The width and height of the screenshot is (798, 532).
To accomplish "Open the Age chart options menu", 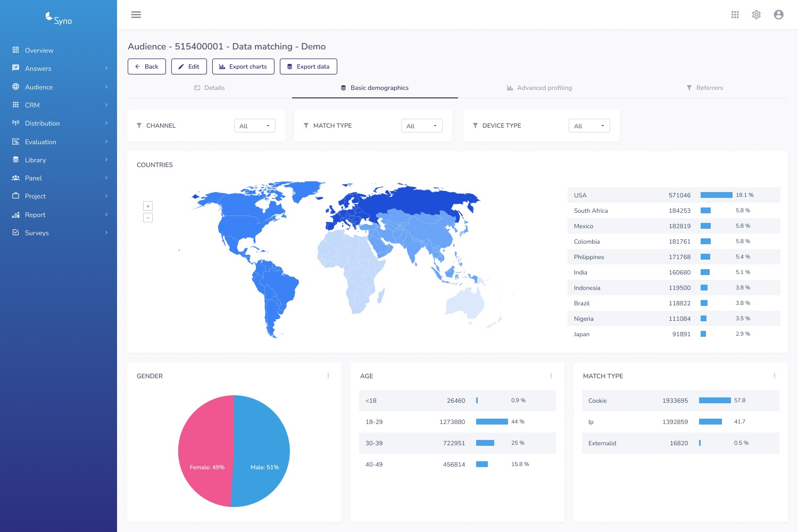I will pos(551,376).
